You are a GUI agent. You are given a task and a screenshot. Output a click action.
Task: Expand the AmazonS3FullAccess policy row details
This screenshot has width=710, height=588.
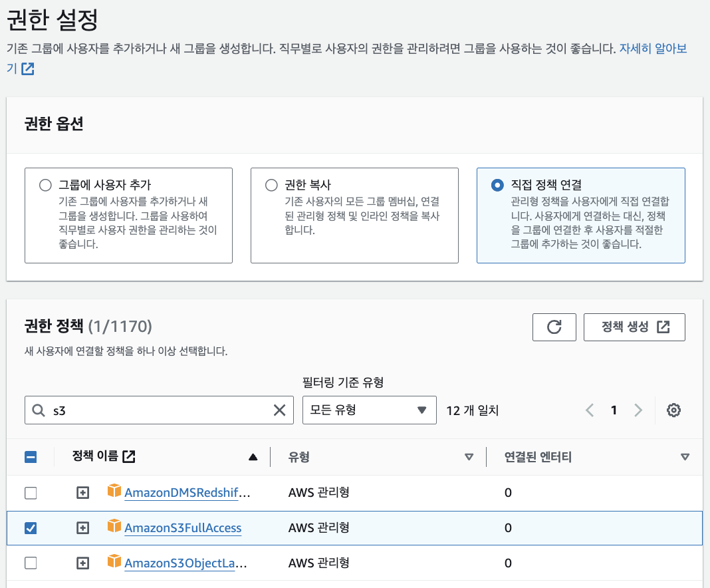(x=83, y=528)
